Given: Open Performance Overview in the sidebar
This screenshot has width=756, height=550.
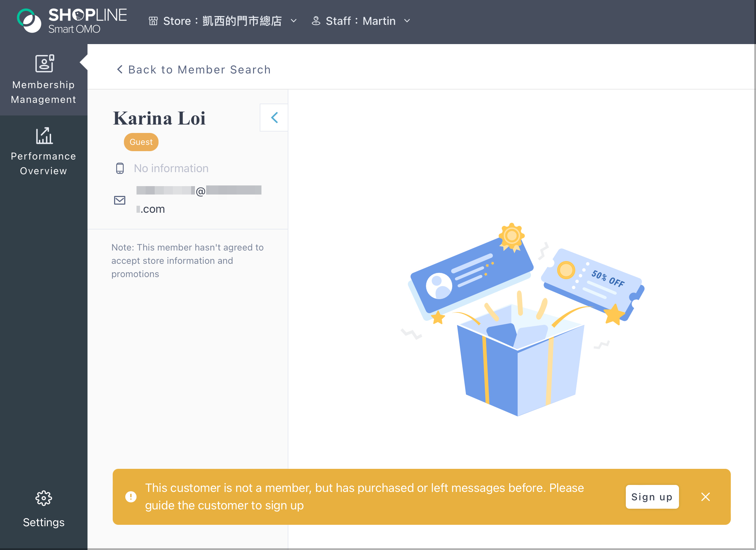Looking at the screenshot, I should (44, 151).
